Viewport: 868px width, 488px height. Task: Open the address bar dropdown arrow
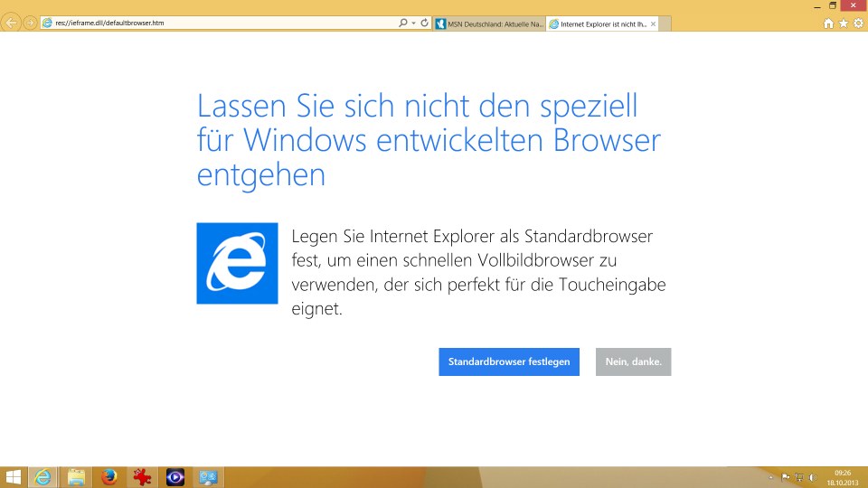click(x=413, y=23)
